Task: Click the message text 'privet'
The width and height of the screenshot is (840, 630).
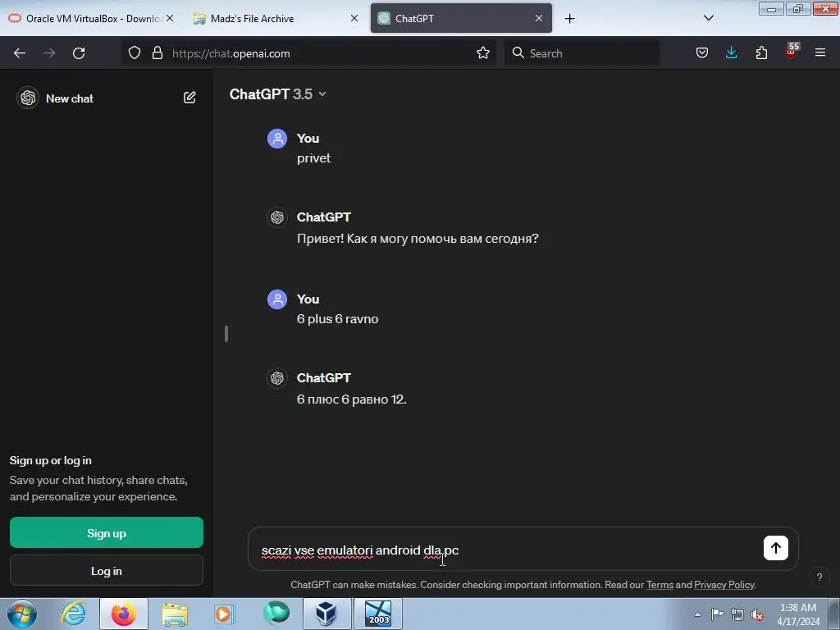Action: click(x=313, y=158)
